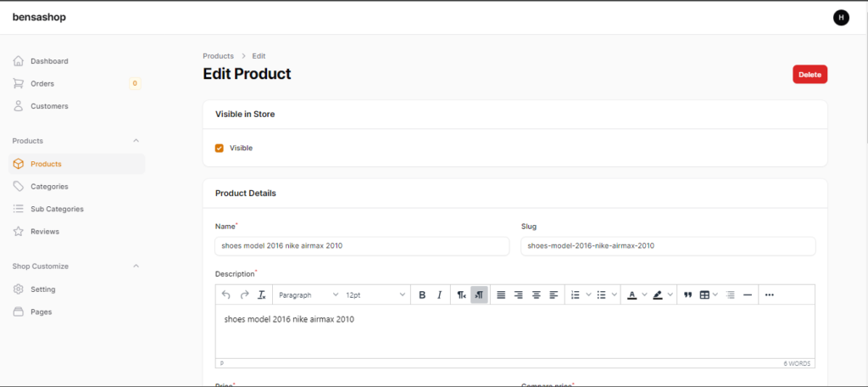Focus the Slug input field
Screen dimensions: 868x387
(668, 246)
